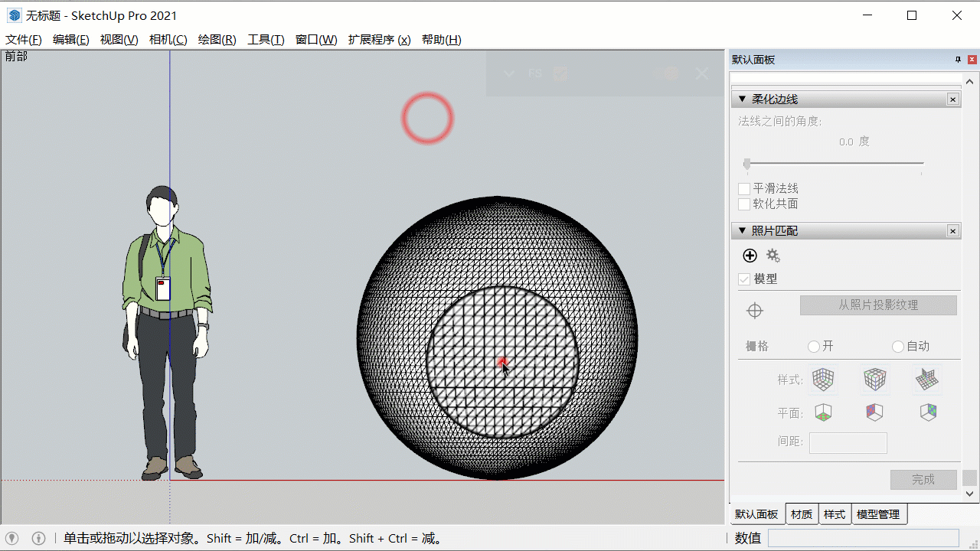Open matched photo settings gear icon
Screen dimensions: 980x551
773,256
